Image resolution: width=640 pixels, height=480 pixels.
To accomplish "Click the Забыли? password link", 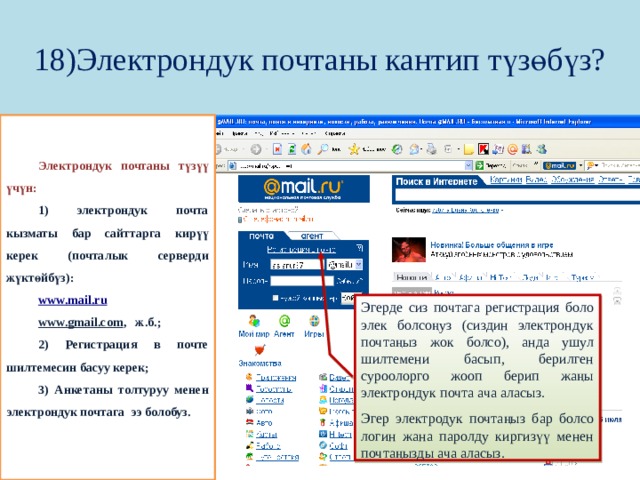I will coord(349,281).
